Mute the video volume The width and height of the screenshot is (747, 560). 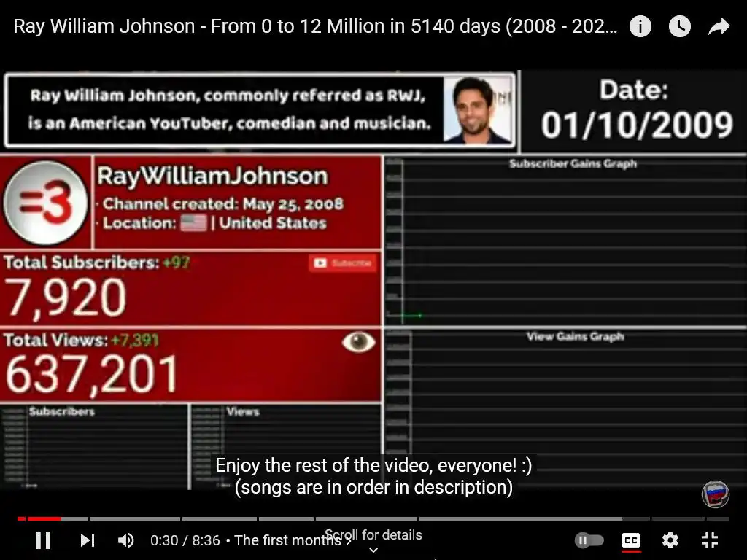(x=125, y=540)
